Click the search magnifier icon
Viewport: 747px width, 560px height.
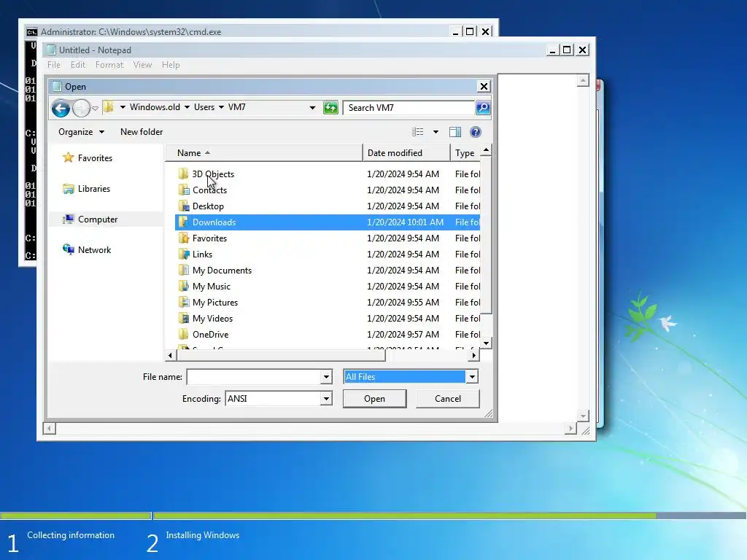483,108
